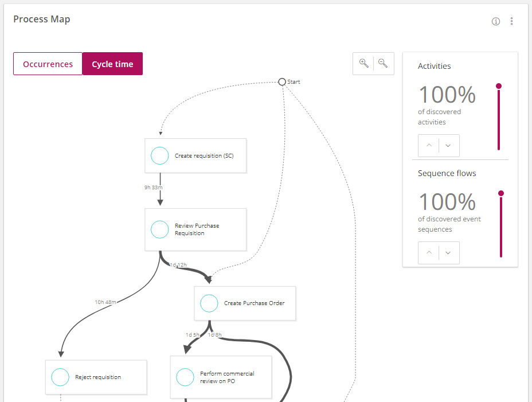This screenshot has width=532, height=402.
Task: Click the Create Purchase Order circle icon
Action: point(209,303)
